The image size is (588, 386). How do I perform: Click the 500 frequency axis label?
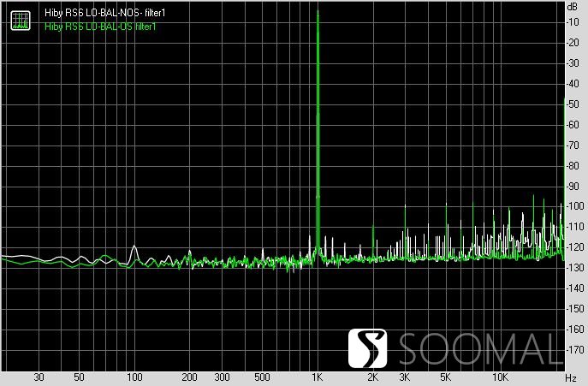262,377
